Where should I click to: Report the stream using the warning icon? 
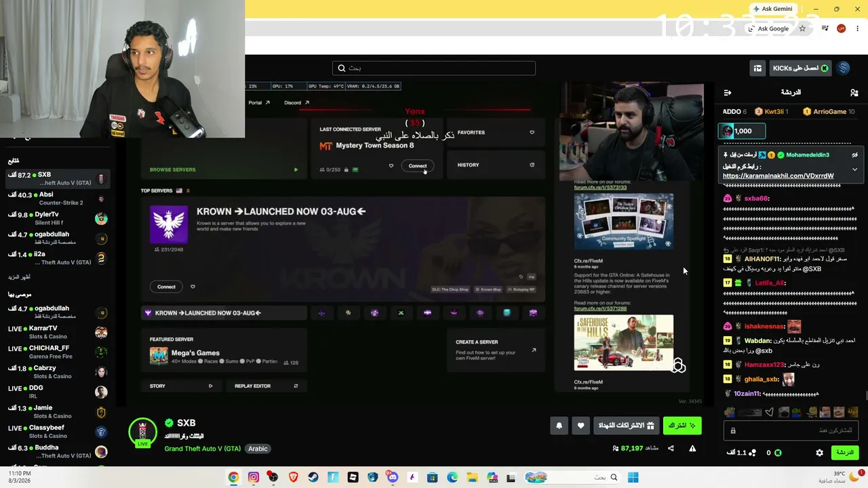[692, 448]
